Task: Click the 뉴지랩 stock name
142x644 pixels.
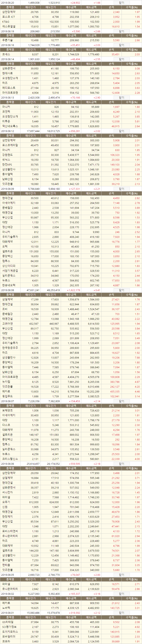Action: point(6,382)
